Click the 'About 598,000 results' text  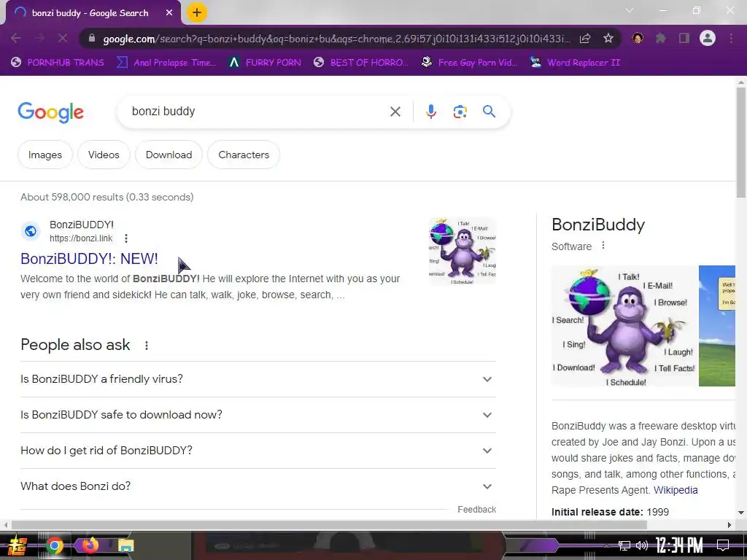pos(107,197)
